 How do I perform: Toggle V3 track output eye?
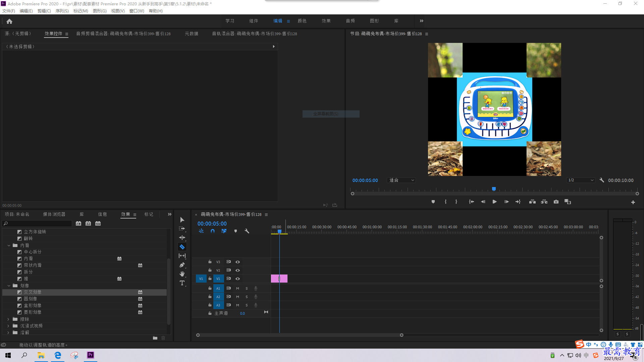237,262
